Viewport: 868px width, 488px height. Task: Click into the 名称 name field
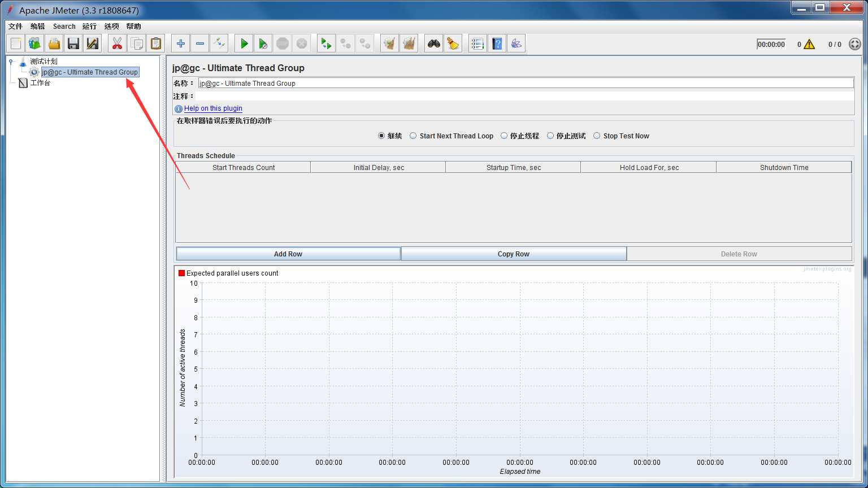[526, 83]
